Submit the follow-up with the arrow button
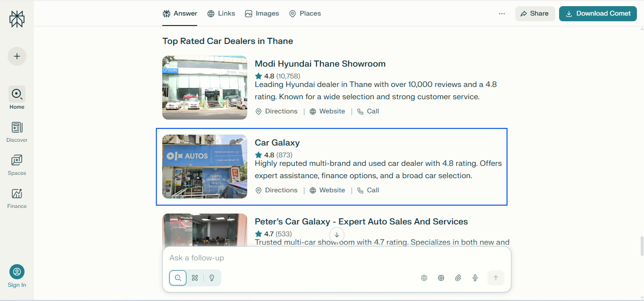 pyautogui.click(x=495, y=278)
